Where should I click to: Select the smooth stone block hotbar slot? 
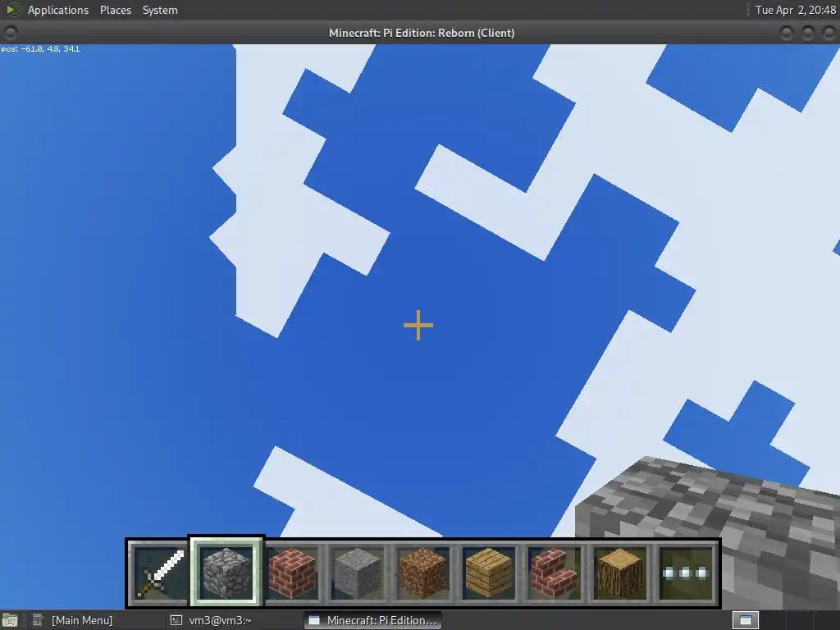(358, 573)
